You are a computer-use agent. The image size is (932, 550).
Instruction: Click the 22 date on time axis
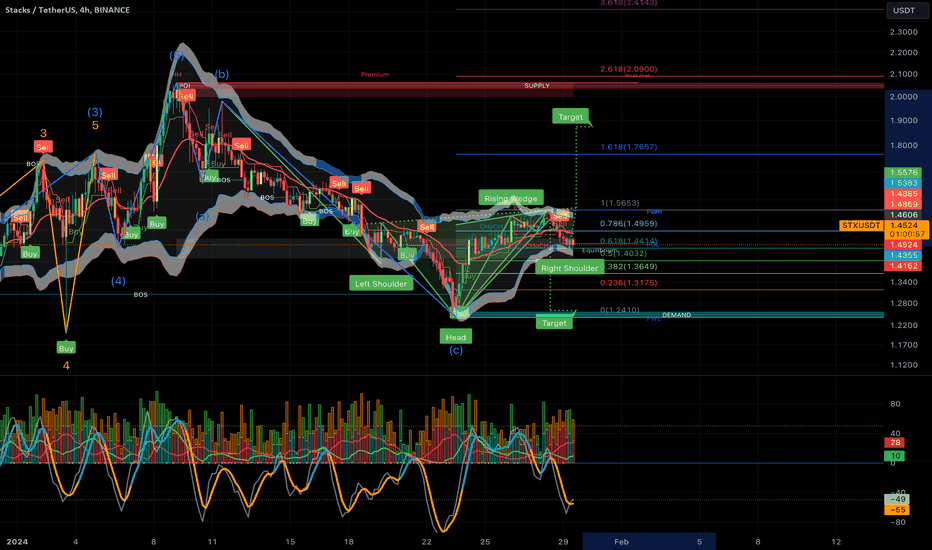[426, 542]
